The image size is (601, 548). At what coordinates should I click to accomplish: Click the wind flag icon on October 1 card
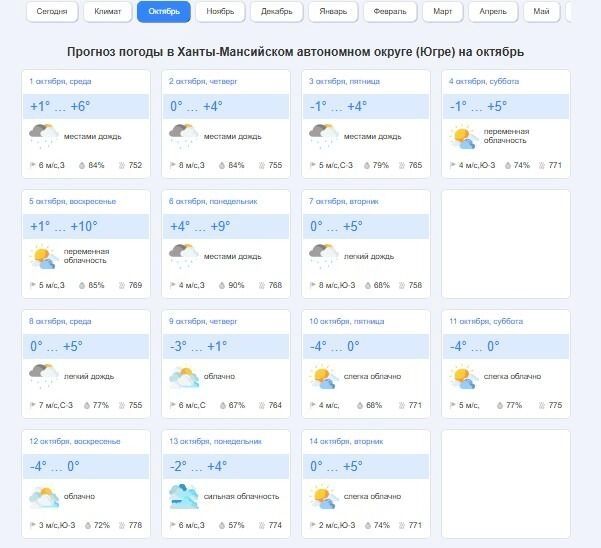pos(32,166)
